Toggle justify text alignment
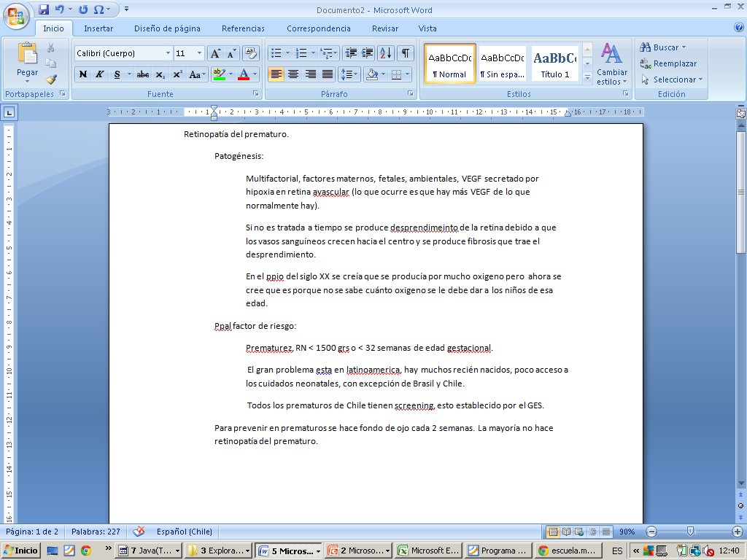This screenshot has width=747, height=560. [328, 74]
